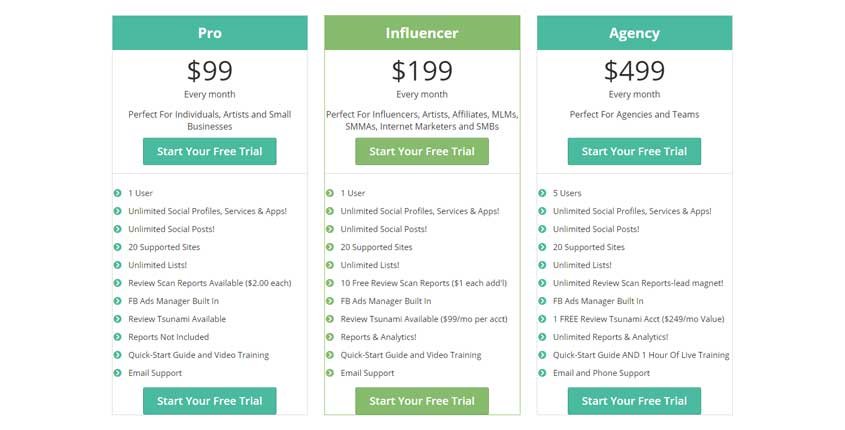Click bullet icon next to 'Reports Not Included'
Image resolution: width=845 pixels, height=430 pixels.
click(x=117, y=337)
